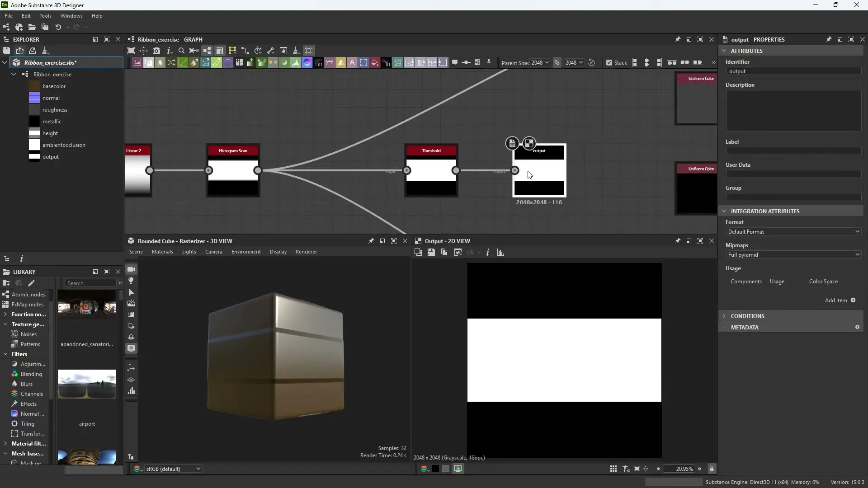Open the Default Format dropdown
The width and height of the screenshot is (868, 488).
coord(793,231)
